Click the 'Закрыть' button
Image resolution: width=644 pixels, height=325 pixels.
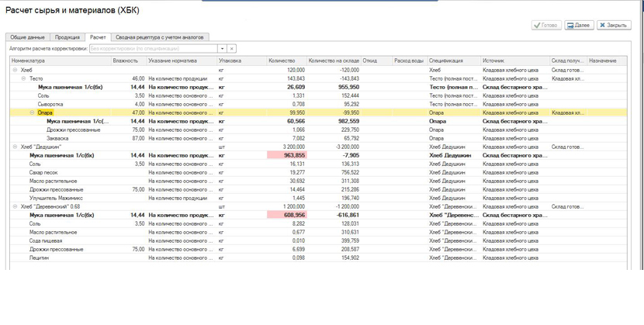point(613,26)
